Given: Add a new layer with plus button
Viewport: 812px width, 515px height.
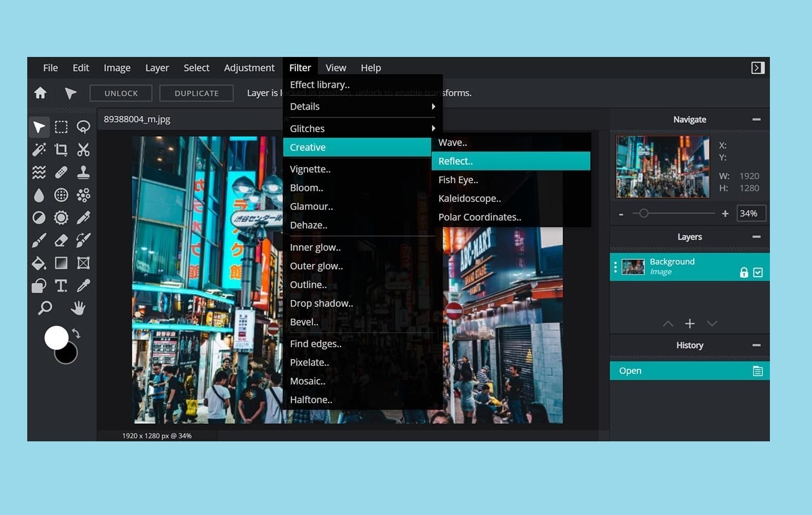Looking at the screenshot, I should coord(689,324).
